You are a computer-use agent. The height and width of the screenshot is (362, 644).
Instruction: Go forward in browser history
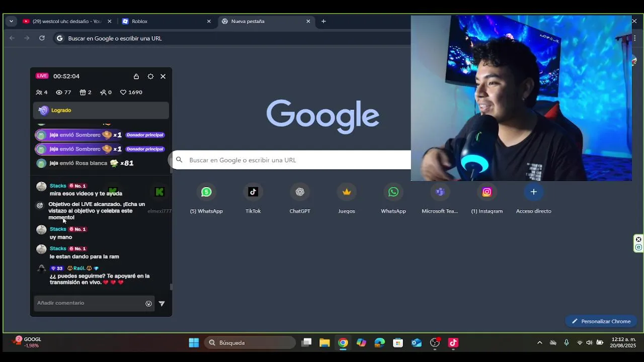point(27,38)
